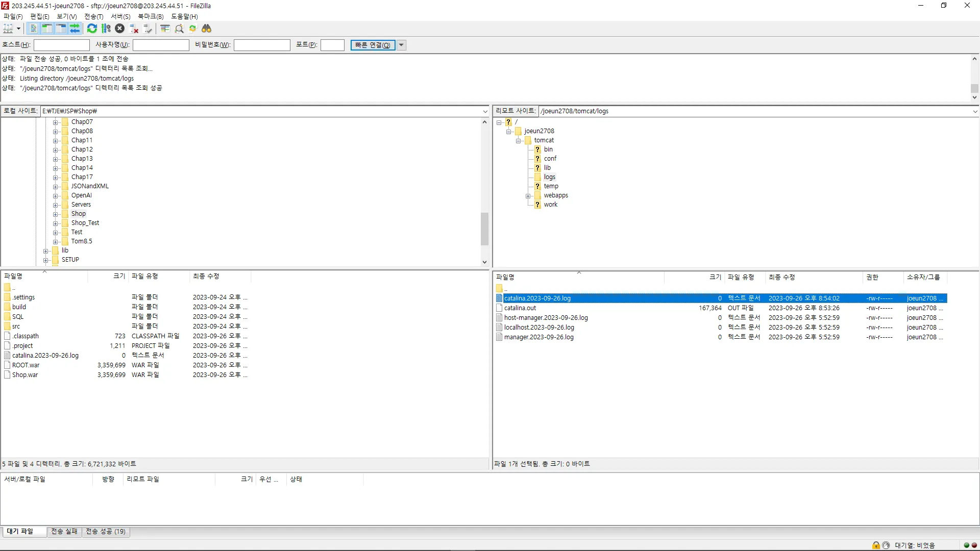Screen dimensions: 980x551
Task: Sort remote files by 최종 수정 column
Action: [x=781, y=277]
